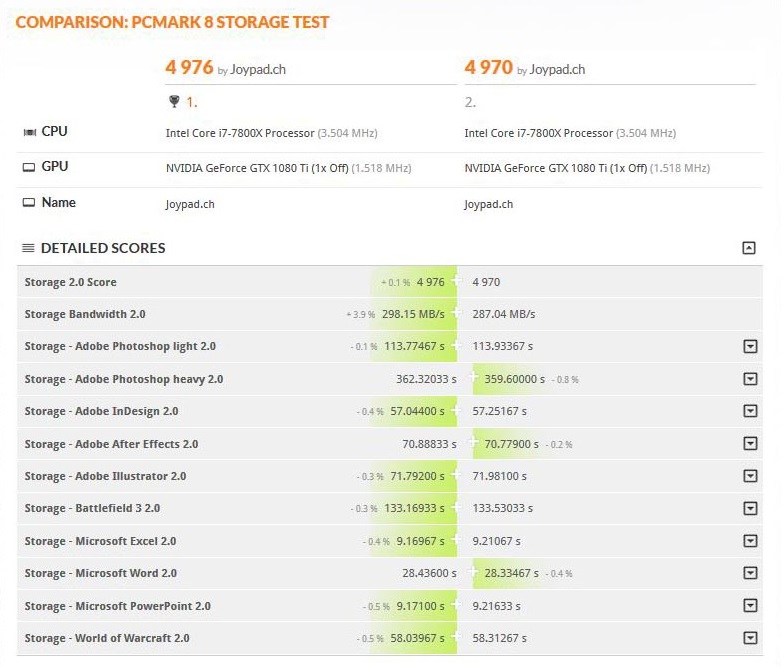Click the 359.60000 s Photoshop heavy value
Screen dimensions: 784x669
click(x=514, y=379)
